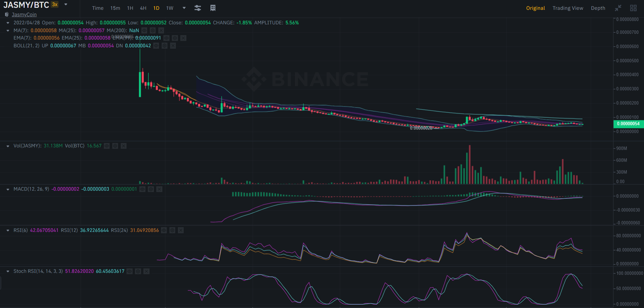Hide the Vol(JASMY) volume indicator
This screenshot has width=644, height=308.
(x=107, y=146)
